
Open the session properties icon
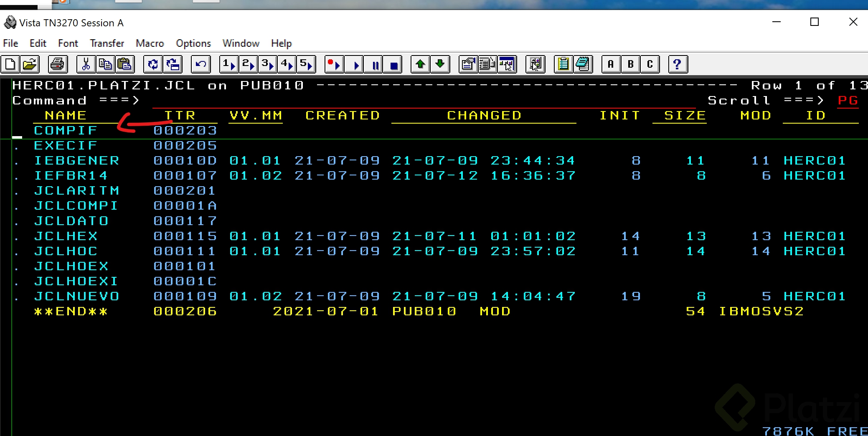coord(468,64)
